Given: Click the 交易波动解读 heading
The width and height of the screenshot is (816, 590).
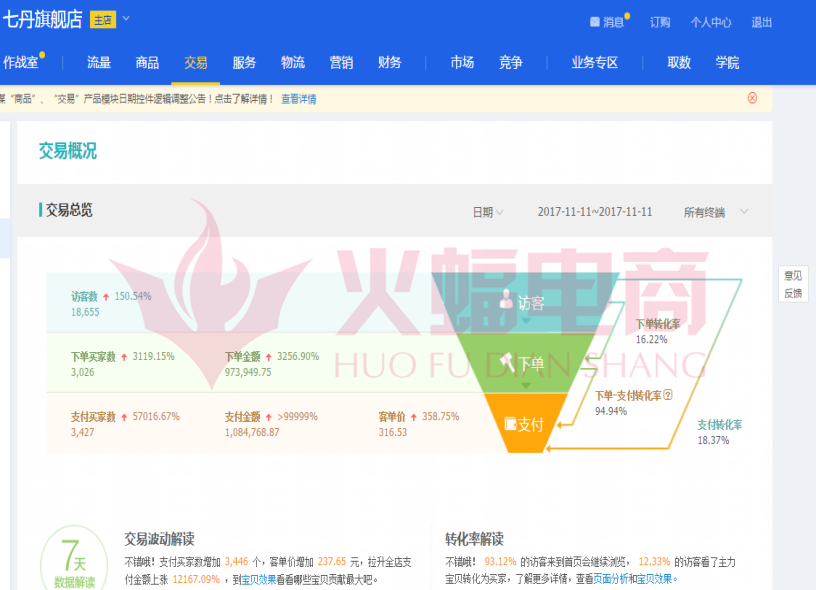Looking at the screenshot, I should 159,539.
